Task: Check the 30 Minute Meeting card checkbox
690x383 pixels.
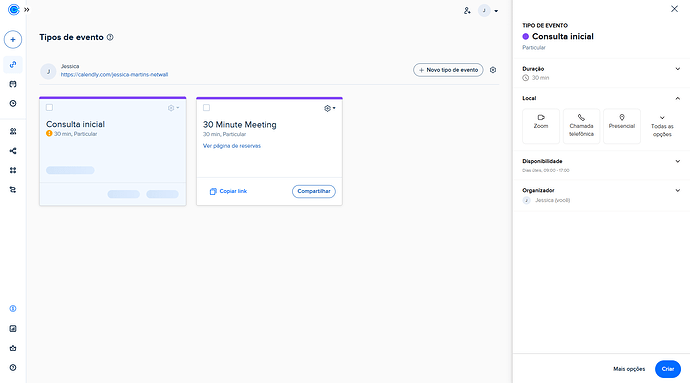Action: tap(206, 107)
